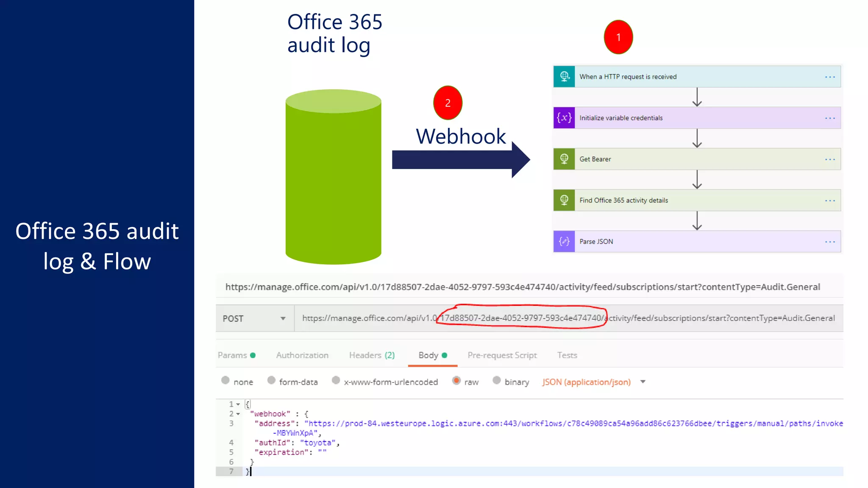The image size is (868, 488).
Task: Collapse code fold arrow on line 2
Action: [x=238, y=414]
